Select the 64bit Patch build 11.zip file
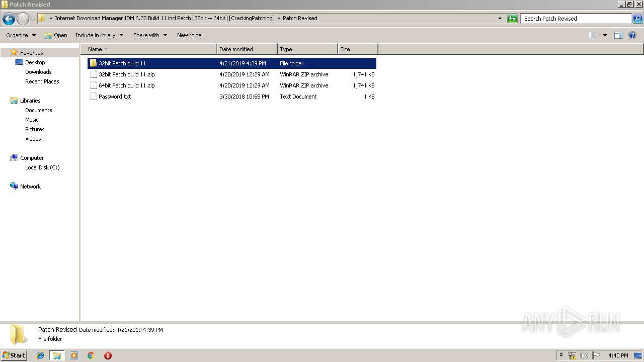The width and height of the screenshot is (644, 362). pyautogui.click(x=231, y=85)
